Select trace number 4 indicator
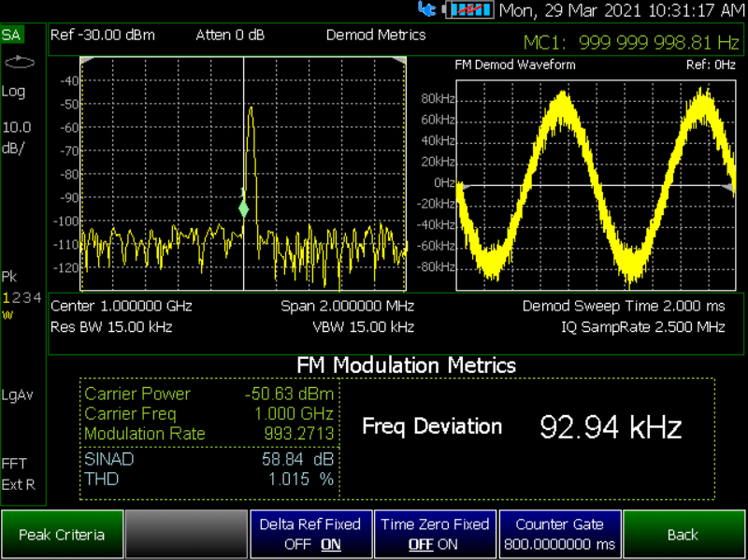 click(x=37, y=298)
